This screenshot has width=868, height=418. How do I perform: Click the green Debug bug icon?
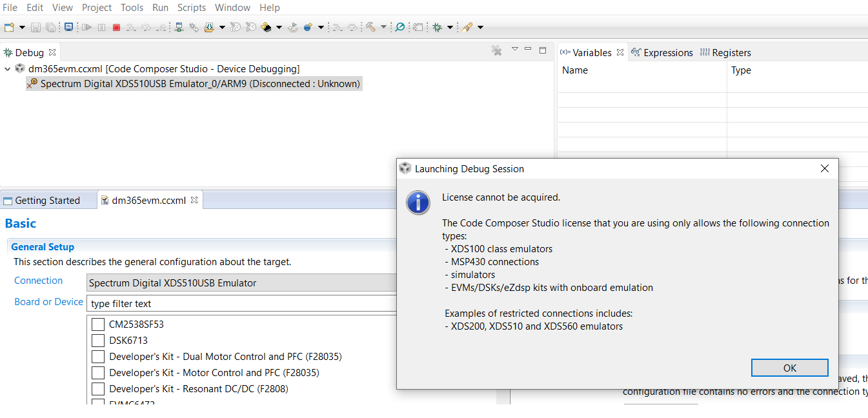click(x=436, y=27)
